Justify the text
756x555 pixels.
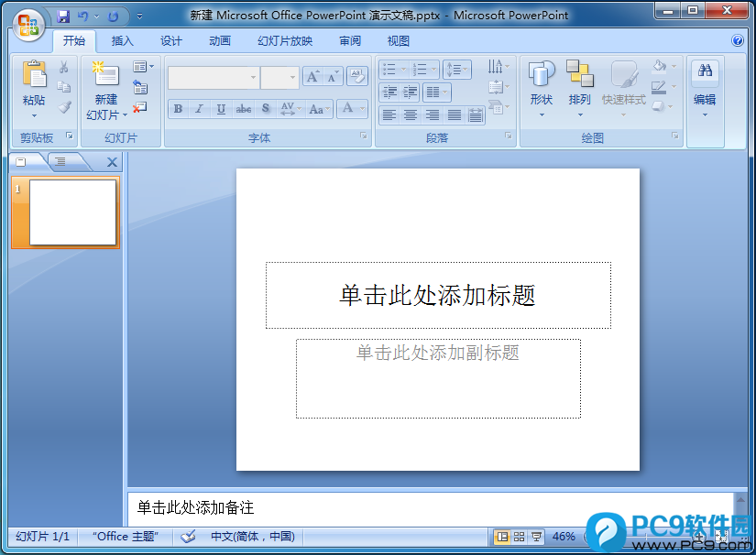[x=454, y=115]
